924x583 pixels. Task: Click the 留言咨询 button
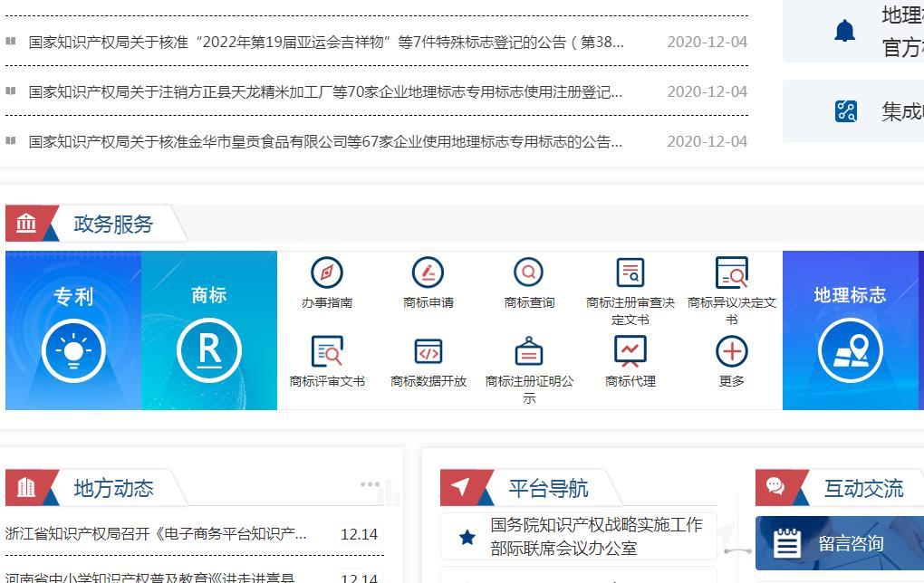[x=839, y=543]
